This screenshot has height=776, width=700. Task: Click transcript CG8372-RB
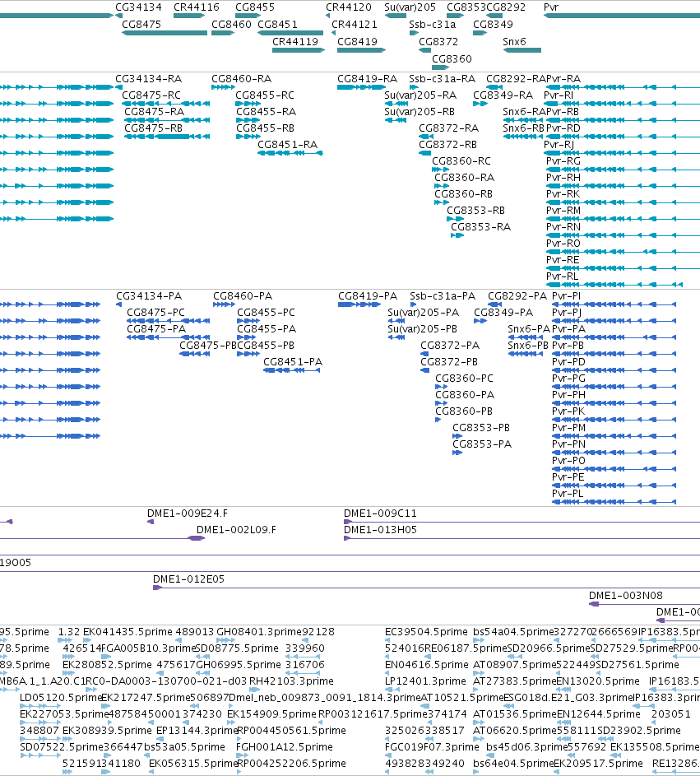447,145
